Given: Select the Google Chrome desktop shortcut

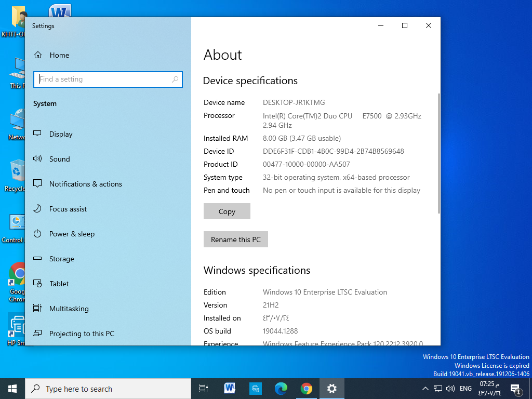Looking at the screenshot, I should pos(16,282).
